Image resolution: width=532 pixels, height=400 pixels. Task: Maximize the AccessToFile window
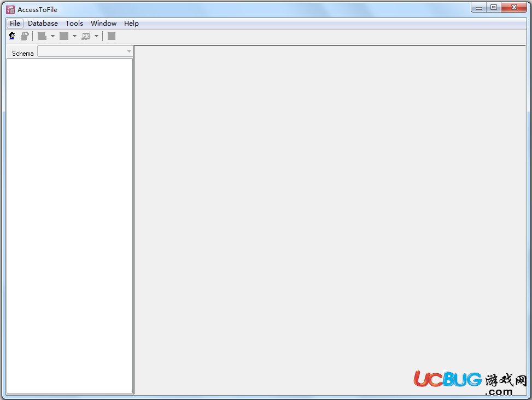(x=494, y=8)
